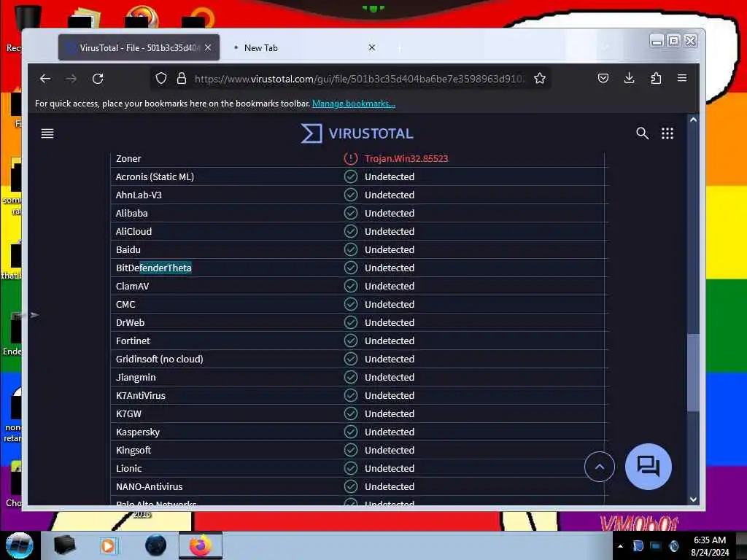Select the NANO-Antivirus engine name
The image size is (747, 560).
click(x=149, y=486)
